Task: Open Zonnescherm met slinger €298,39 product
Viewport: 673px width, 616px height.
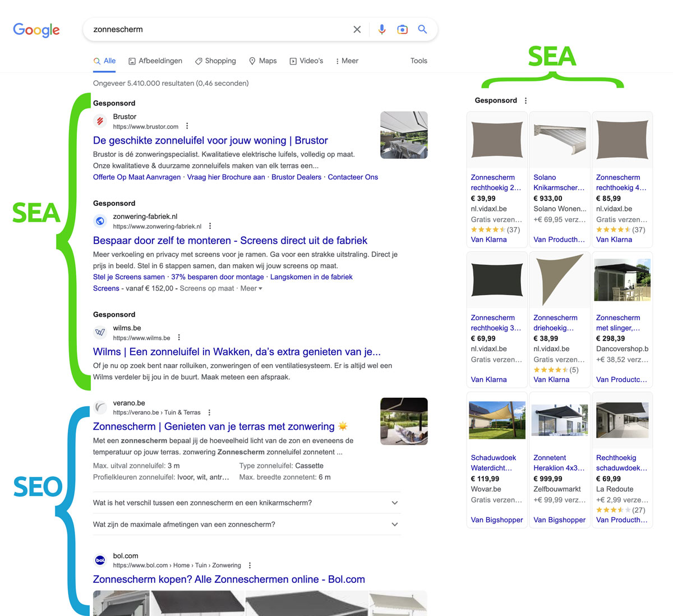Action: (623, 320)
